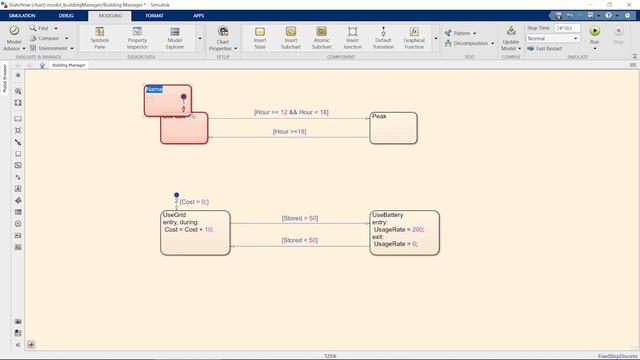Viewport: 640px width, 360px height.
Task: Click the Hour >= 12 && Hour < 18 label
Action: [x=291, y=112]
